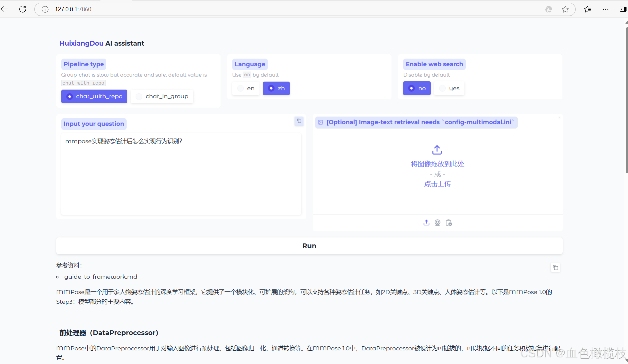The image size is (628, 364).
Task: Choose zh language option
Action: 276,88
